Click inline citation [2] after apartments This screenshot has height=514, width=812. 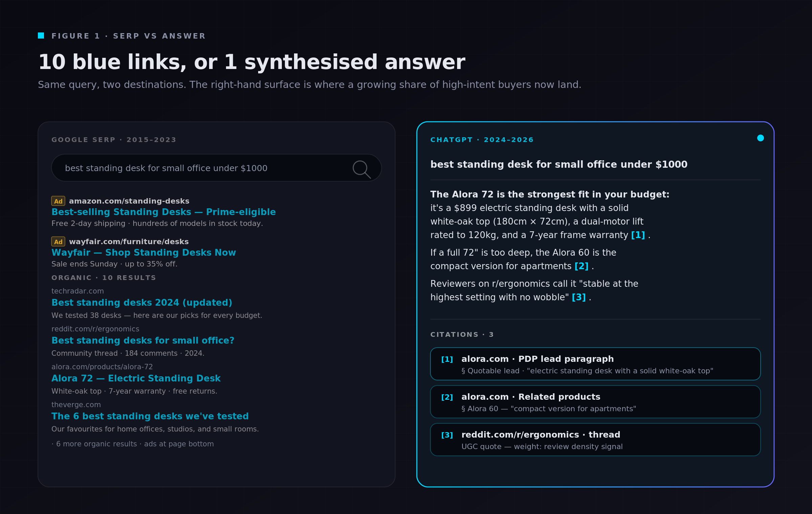click(582, 266)
